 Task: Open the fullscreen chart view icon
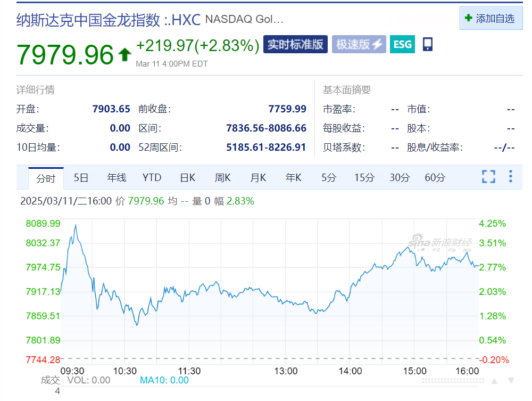tap(488, 177)
